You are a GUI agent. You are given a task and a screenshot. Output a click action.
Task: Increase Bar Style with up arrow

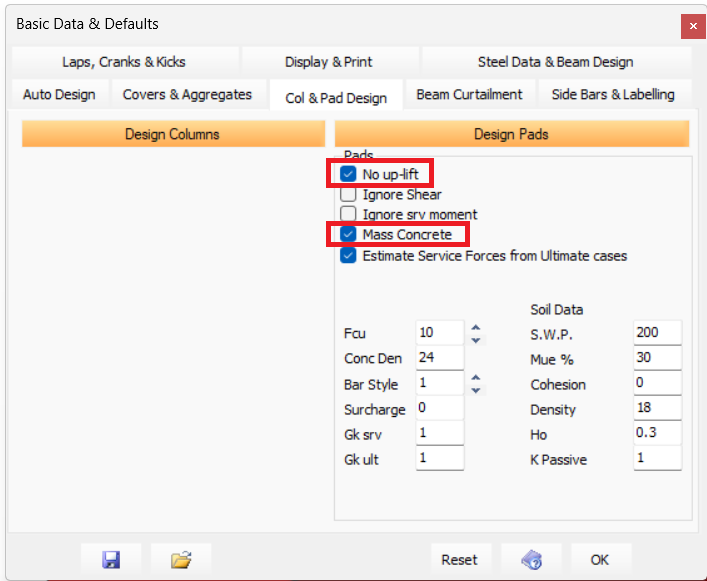click(x=476, y=378)
